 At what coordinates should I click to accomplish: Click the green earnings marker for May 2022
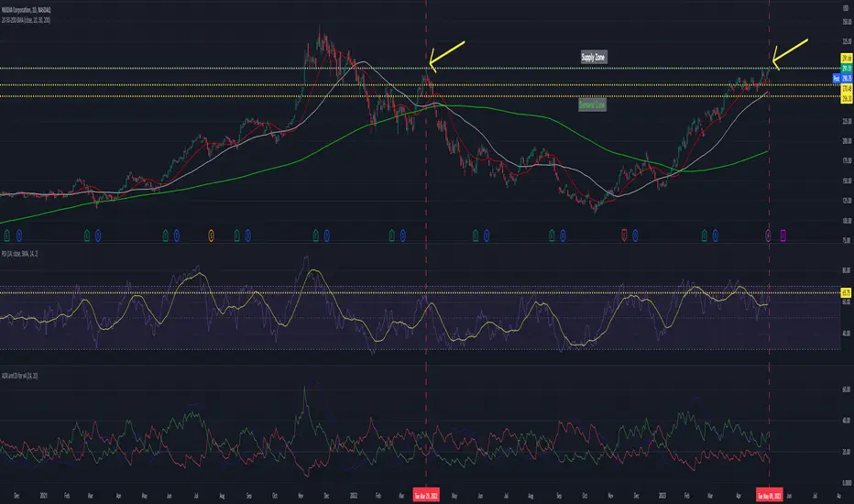476,236
